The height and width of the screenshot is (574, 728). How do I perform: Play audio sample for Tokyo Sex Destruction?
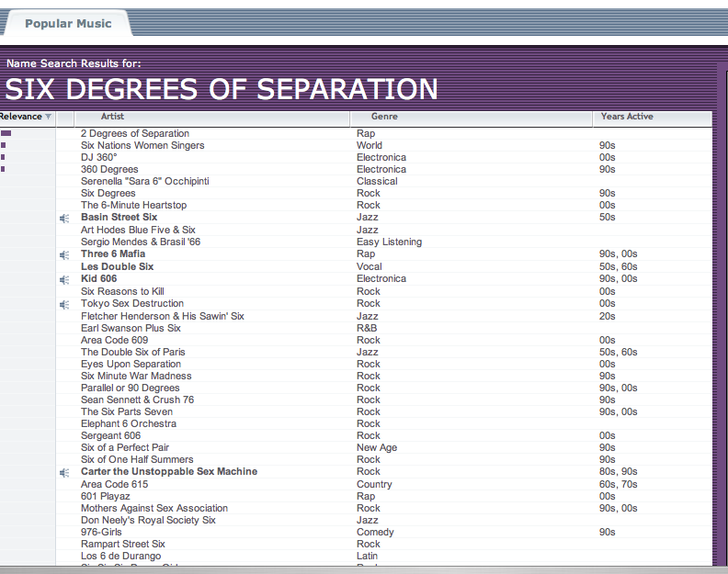click(x=64, y=304)
